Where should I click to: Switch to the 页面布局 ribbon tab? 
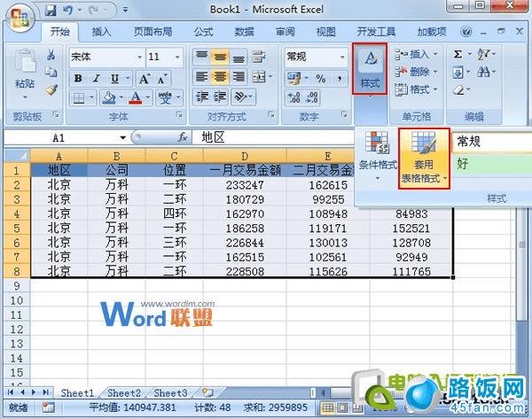pos(153,32)
